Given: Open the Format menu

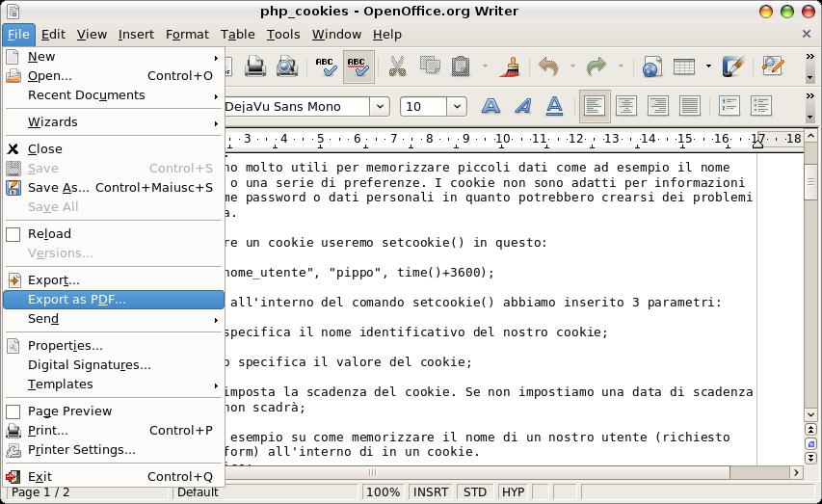Looking at the screenshot, I should 187,35.
